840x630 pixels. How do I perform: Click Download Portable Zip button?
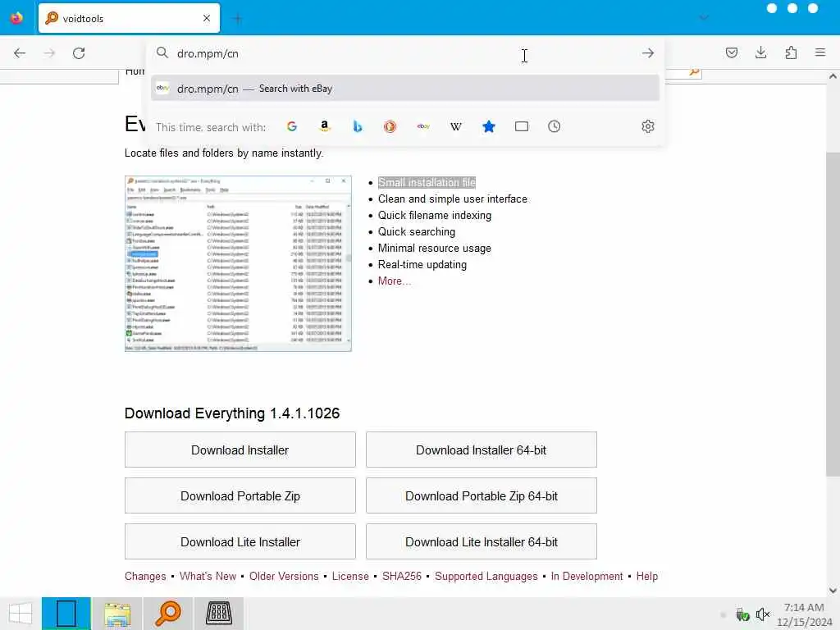[240, 496]
